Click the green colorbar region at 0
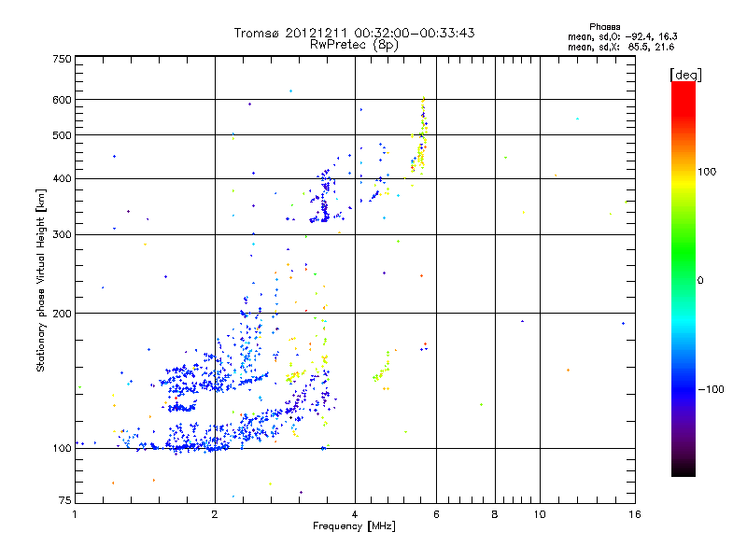747x560 pixels. [x=684, y=280]
